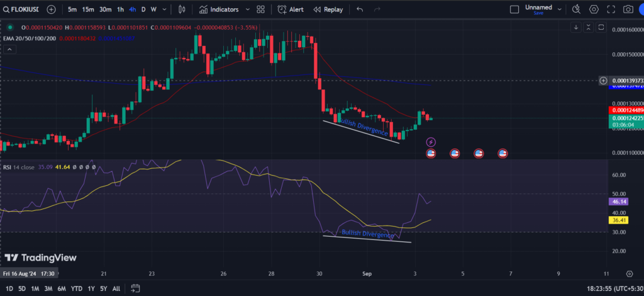The height and width of the screenshot is (296, 644).
Task: Expand the Indicators favorites dropdown arrow
Action: [x=247, y=9]
